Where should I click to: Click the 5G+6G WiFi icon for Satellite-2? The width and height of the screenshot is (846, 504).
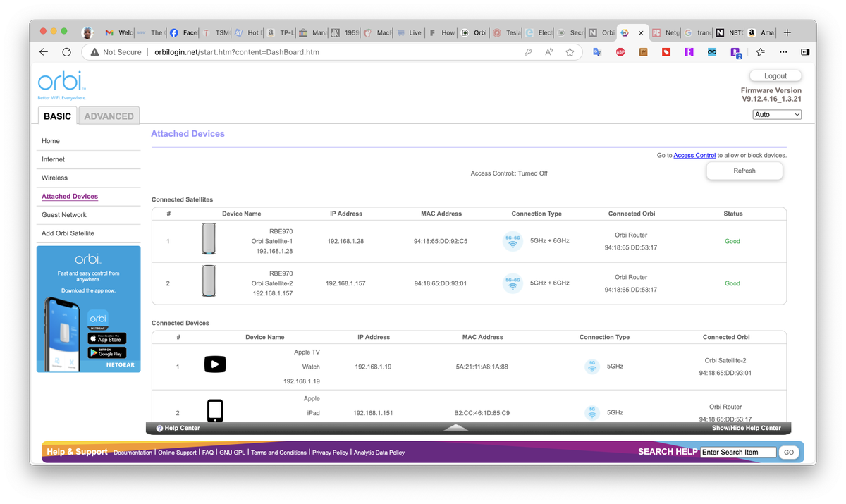click(513, 283)
